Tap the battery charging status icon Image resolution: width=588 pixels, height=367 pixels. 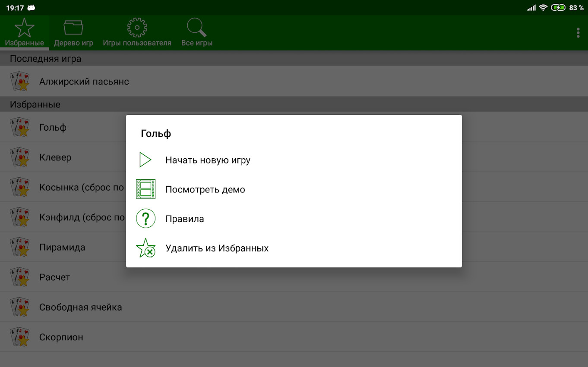pos(558,8)
